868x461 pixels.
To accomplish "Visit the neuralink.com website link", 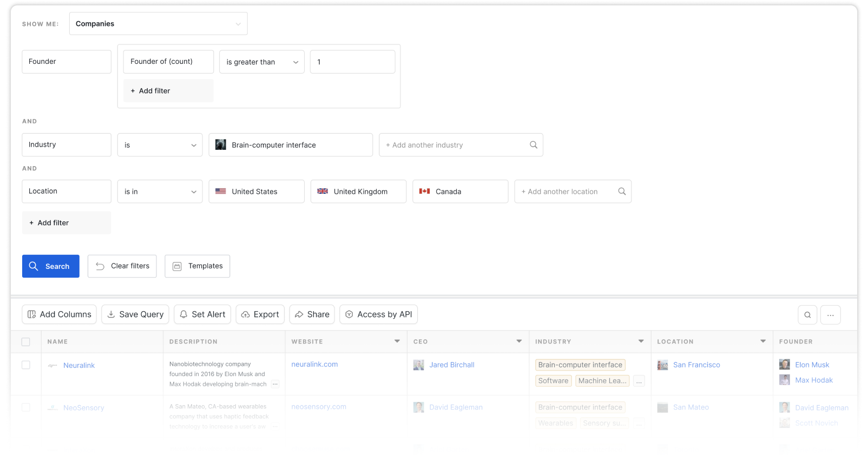I will click(x=314, y=365).
